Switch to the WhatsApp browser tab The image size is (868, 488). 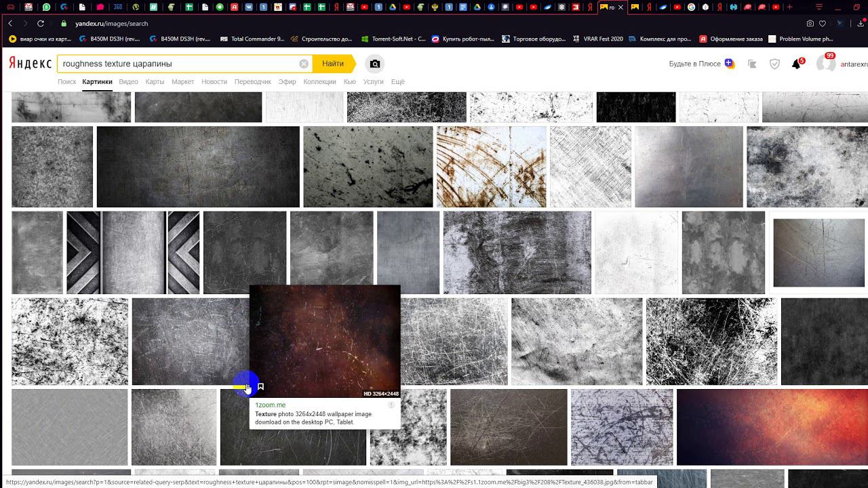point(46,7)
